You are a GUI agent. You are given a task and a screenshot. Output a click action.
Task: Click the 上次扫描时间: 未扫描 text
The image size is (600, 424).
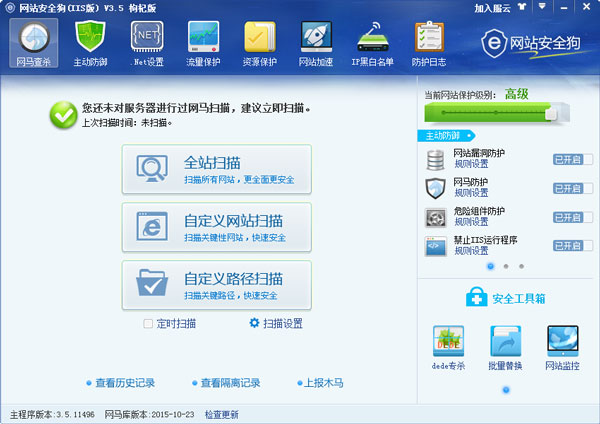click(127, 123)
